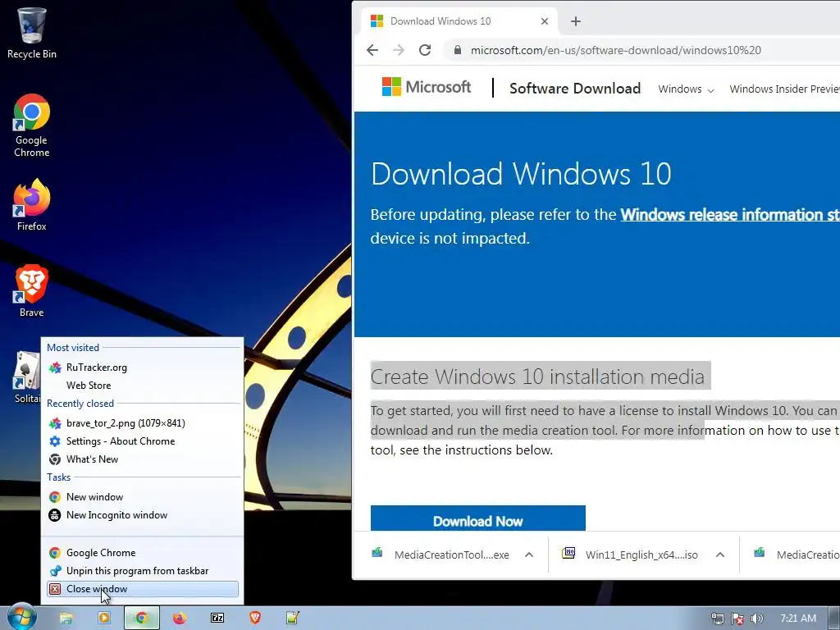Expand the Windows navigation dropdown
The width and height of the screenshot is (840, 630).
coord(686,89)
